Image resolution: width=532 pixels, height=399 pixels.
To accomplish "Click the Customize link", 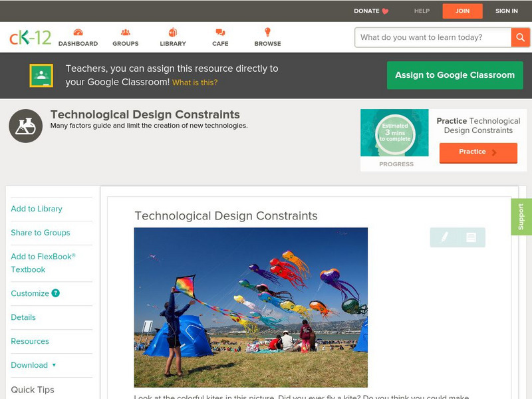I will (x=30, y=293).
